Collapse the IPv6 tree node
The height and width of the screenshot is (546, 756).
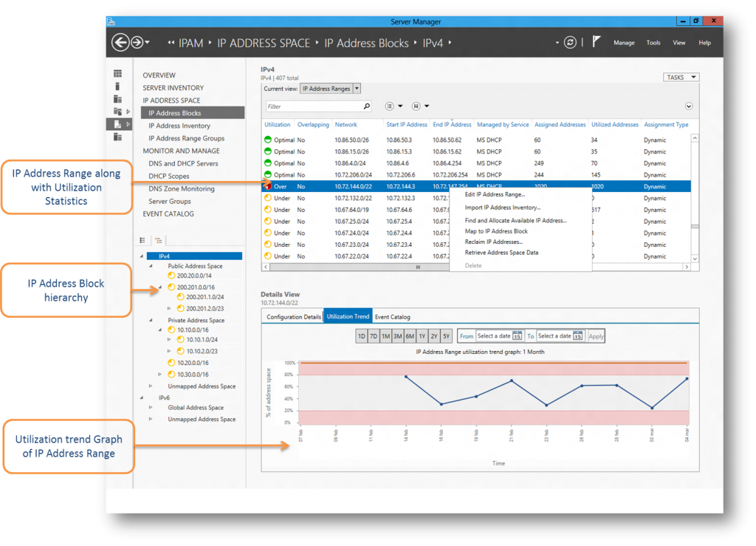[x=141, y=398]
